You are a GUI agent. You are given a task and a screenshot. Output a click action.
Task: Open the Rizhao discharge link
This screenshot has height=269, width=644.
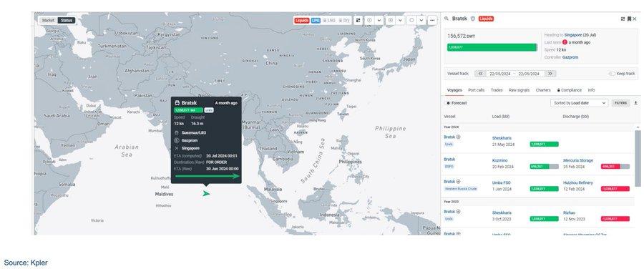[569, 212]
